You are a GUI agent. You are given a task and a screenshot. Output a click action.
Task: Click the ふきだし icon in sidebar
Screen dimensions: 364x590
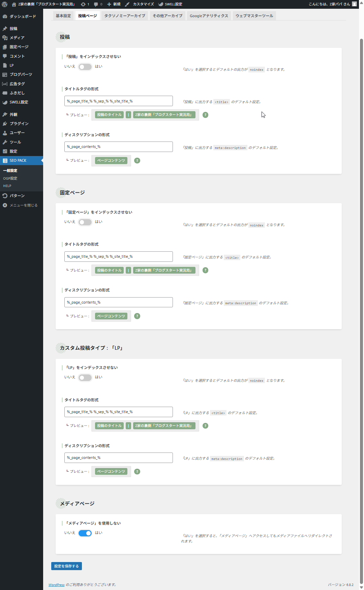(5, 93)
